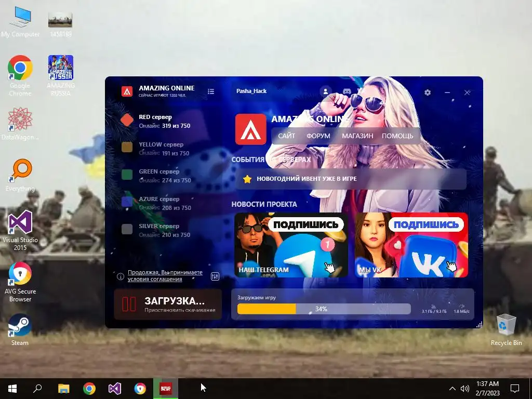Click the large red Amazing Online logo
532x399 pixels.
point(251,129)
